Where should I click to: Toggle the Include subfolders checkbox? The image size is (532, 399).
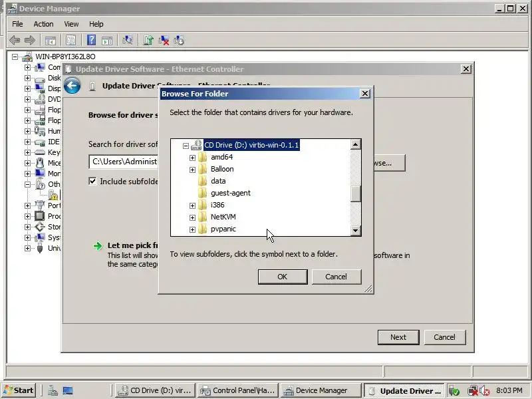click(92, 181)
